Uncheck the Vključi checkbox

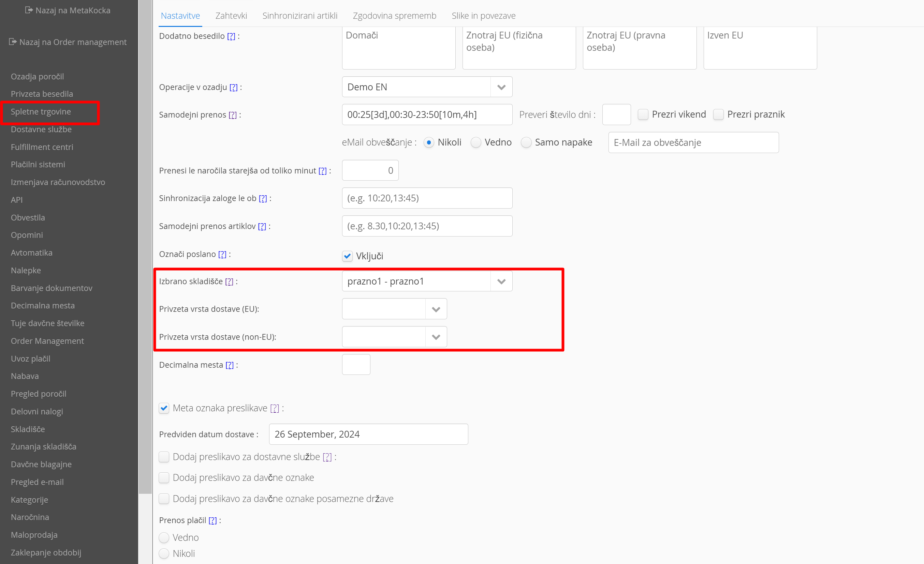pyautogui.click(x=347, y=256)
